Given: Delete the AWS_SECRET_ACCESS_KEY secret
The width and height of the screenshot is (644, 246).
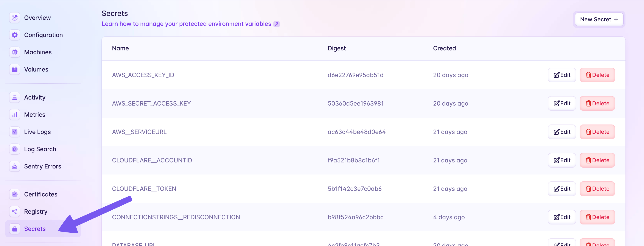Looking at the screenshot, I should pyautogui.click(x=597, y=103).
